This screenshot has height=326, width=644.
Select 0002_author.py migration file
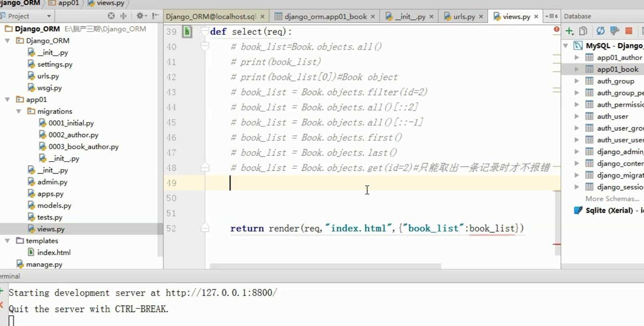click(x=74, y=135)
